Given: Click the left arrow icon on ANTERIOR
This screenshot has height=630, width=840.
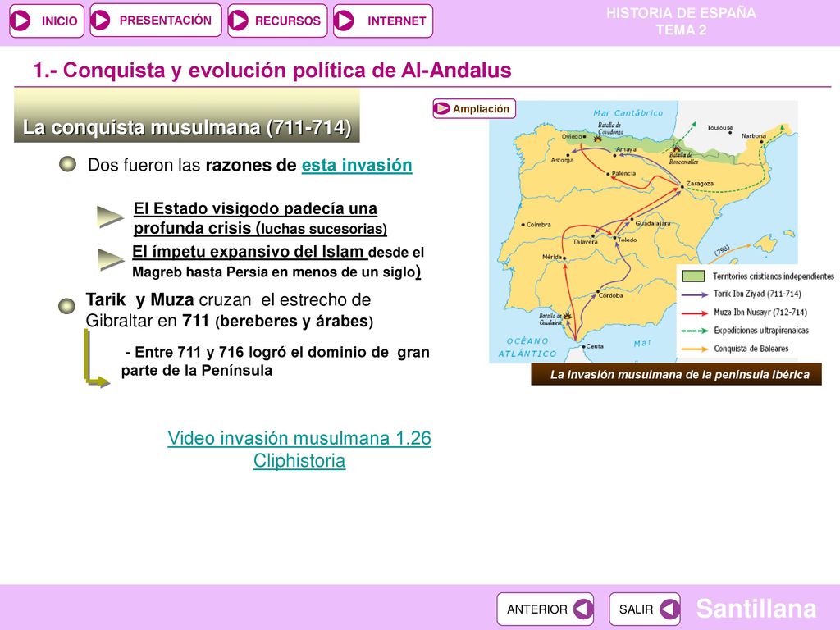Looking at the screenshot, I should click(583, 609).
